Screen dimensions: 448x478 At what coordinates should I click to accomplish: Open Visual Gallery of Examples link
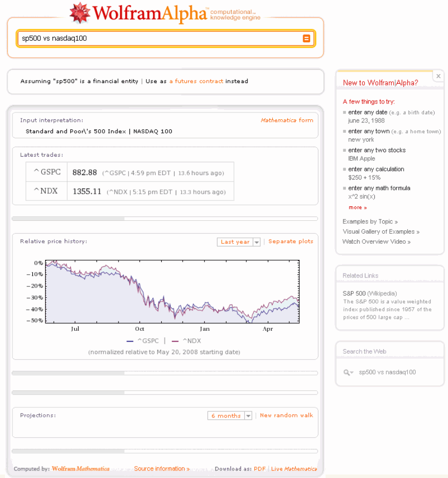tap(381, 232)
